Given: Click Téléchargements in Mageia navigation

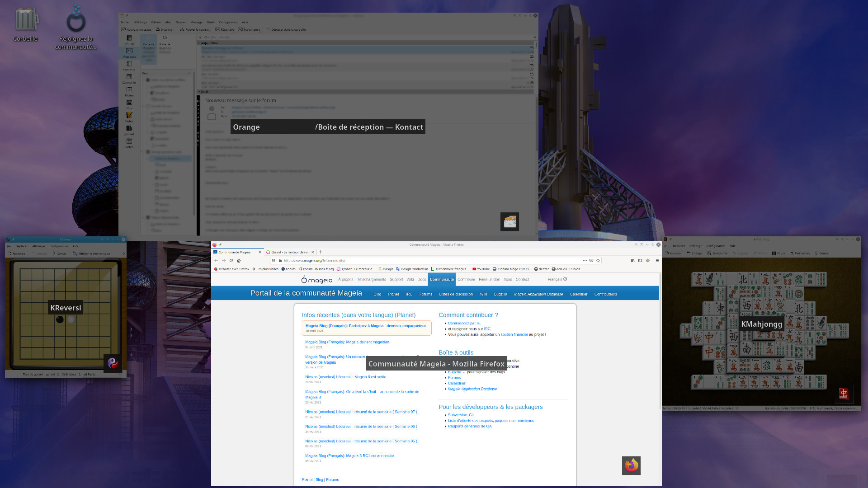Looking at the screenshot, I should pos(372,280).
